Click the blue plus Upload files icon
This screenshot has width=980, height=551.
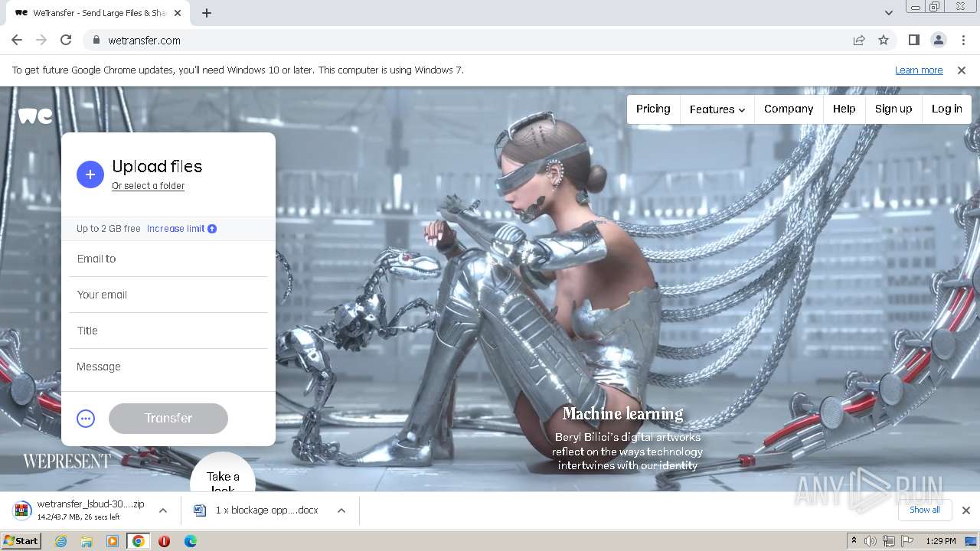pyautogui.click(x=90, y=174)
